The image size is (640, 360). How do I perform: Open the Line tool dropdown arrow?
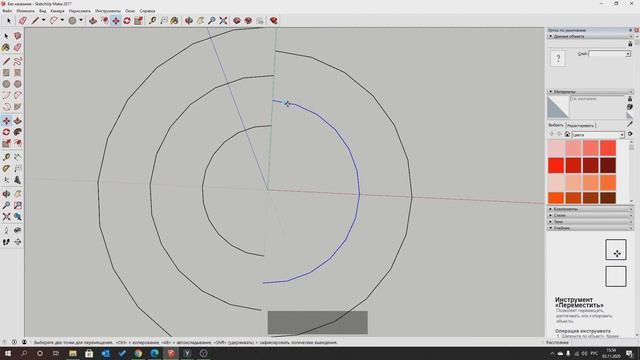click(x=44, y=20)
